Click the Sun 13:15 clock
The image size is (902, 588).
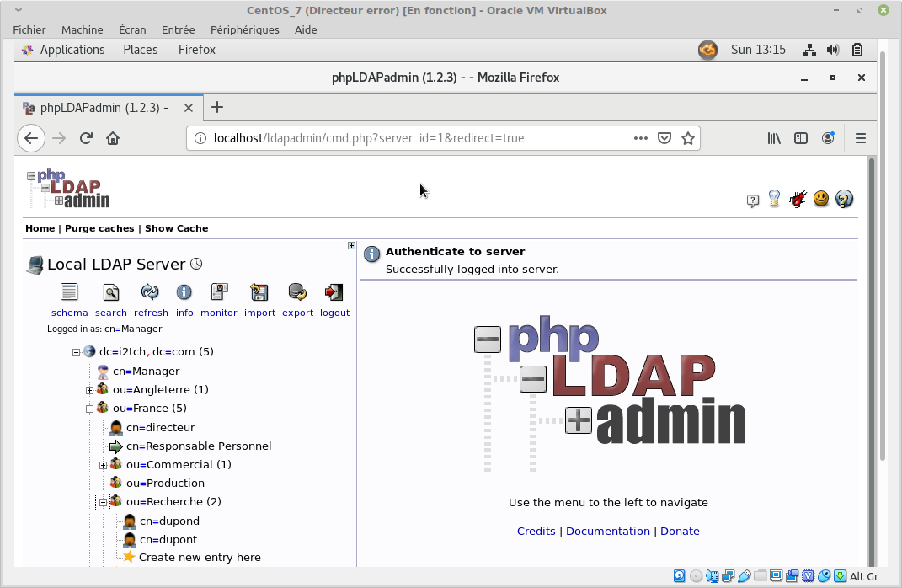pyautogui.click(x=758, y=50)
